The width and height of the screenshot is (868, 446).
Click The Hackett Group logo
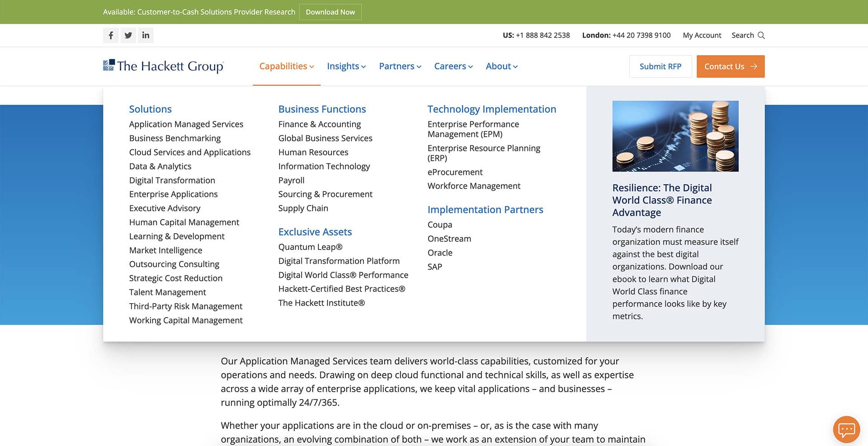click(x=163, y=66)
